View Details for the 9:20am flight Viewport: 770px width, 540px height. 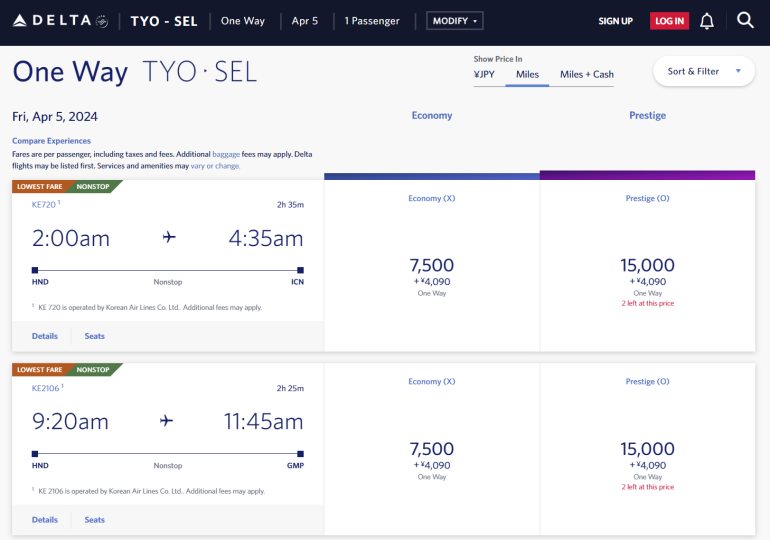point(45,520)
